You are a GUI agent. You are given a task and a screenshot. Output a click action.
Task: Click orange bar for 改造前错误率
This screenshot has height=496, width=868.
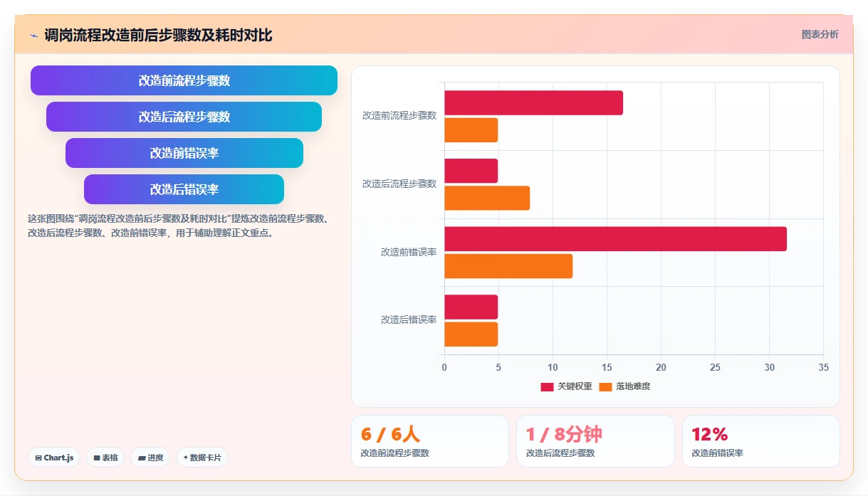click(x=508, y=266)
